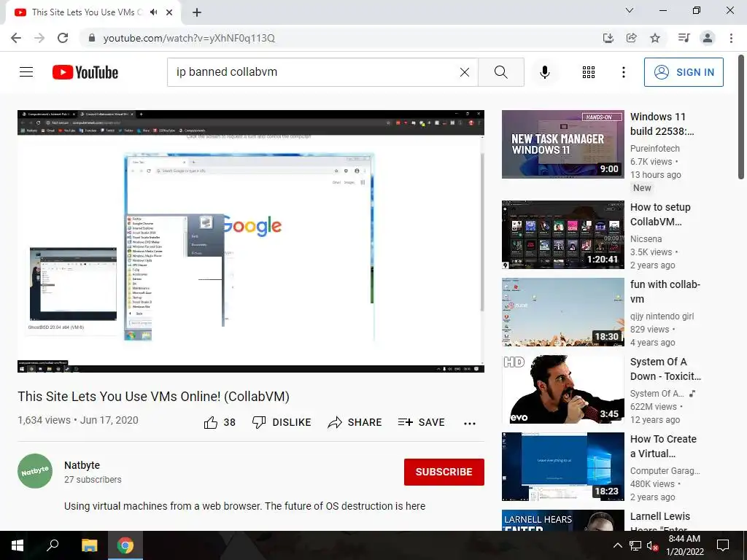Close the YouTube tab
Viewport: 747px width, 560px height.
point(169,12)
